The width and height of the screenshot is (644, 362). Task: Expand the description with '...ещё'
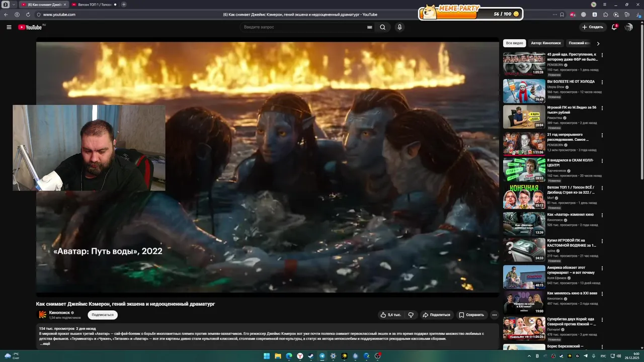[x=45, y=344]
